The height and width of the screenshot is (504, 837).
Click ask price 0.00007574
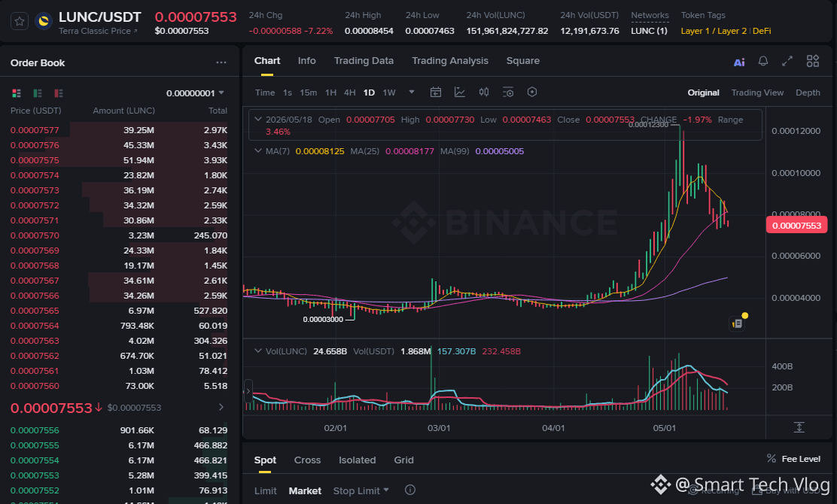click(x=35, y=175)
